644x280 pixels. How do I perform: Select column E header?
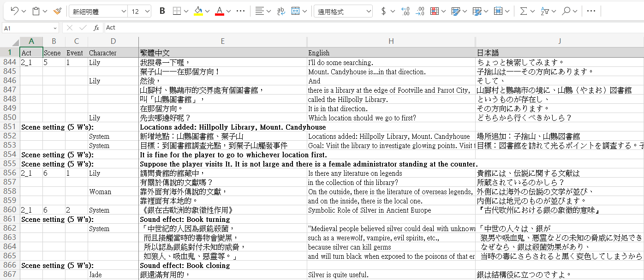pos(222,41)
